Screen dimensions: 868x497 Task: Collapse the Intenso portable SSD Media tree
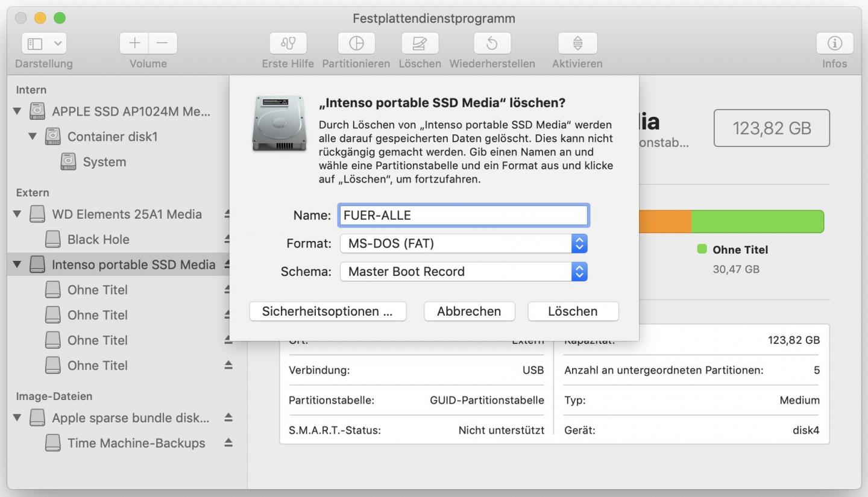[x=17, y=264]
